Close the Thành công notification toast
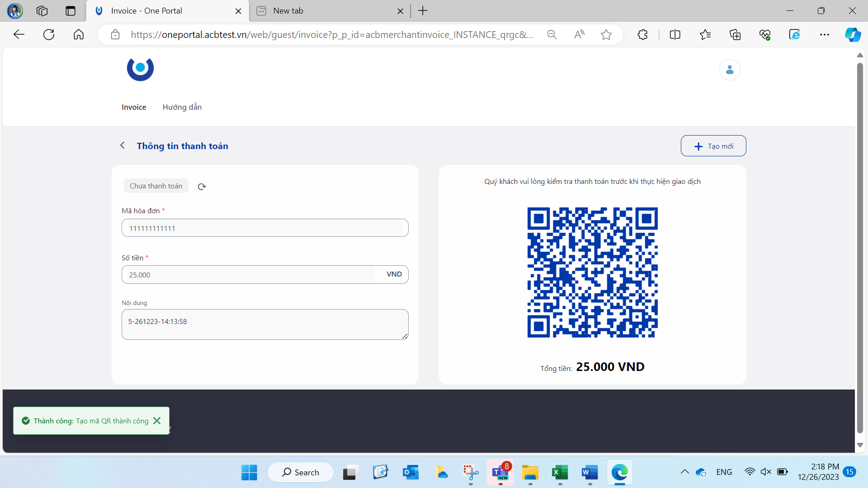The image size is (868, 488). [x=157, y=420]
